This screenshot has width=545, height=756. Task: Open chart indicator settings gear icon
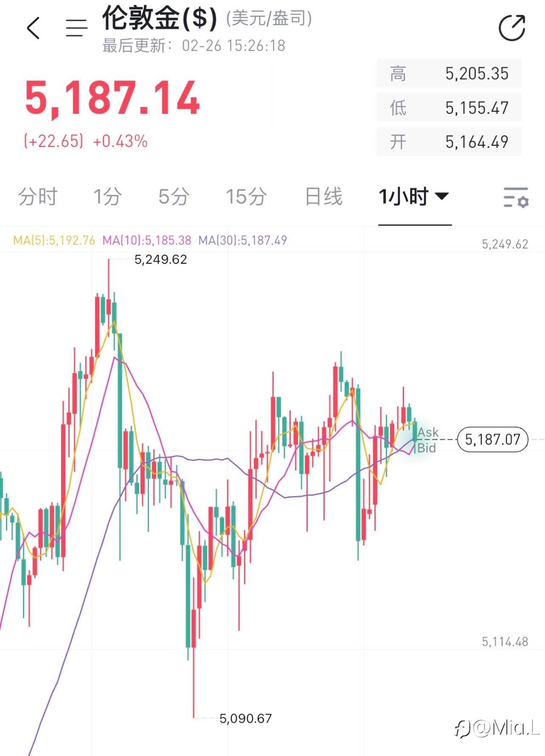click(516, 197)
